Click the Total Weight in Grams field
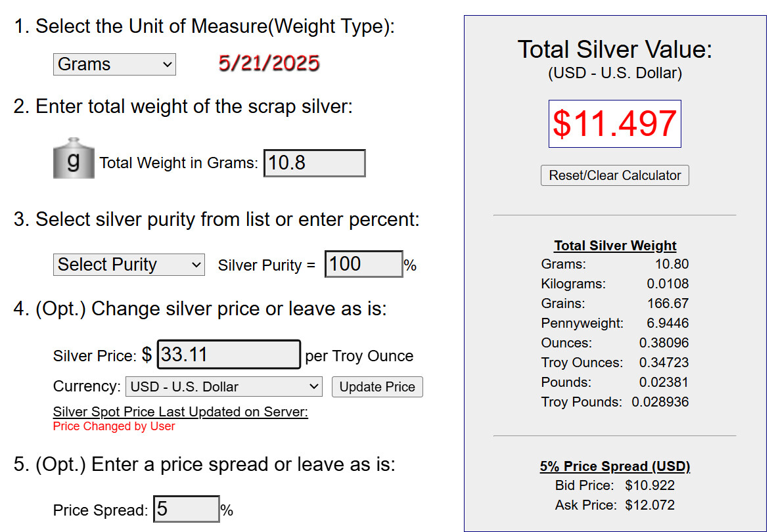The height and width of the screenshot is (532, 776). (x=314, y=164)
